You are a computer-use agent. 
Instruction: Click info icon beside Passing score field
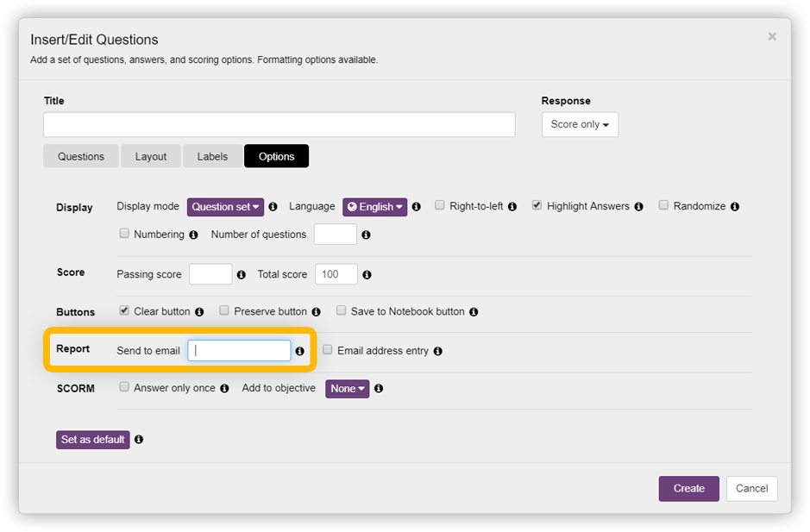242,275
